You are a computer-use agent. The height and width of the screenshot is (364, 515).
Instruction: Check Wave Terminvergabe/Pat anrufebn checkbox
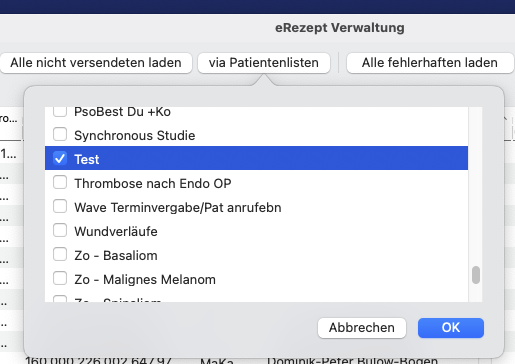60,206
